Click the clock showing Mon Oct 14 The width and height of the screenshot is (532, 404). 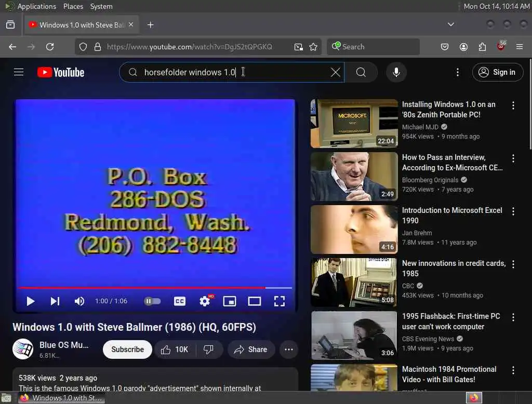[496, 6]
